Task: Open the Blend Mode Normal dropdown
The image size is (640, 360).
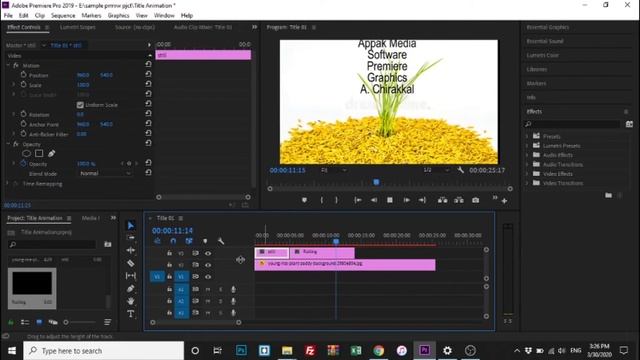Action: click(x=104, y=173)
